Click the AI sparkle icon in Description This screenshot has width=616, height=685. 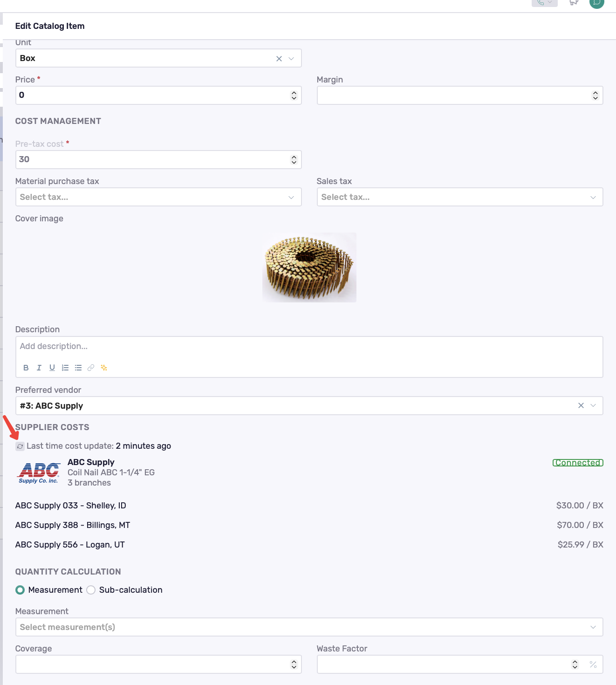[x=104, y=368]
